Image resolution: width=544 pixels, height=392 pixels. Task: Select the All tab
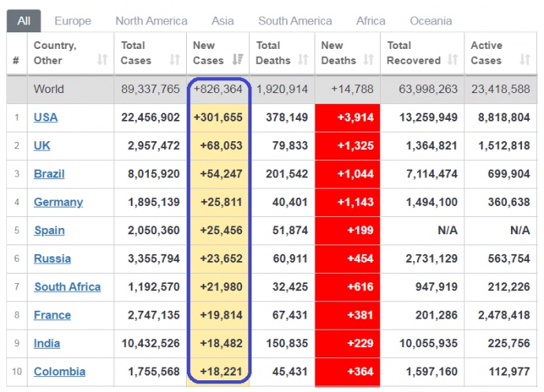[x=24, y=21]
